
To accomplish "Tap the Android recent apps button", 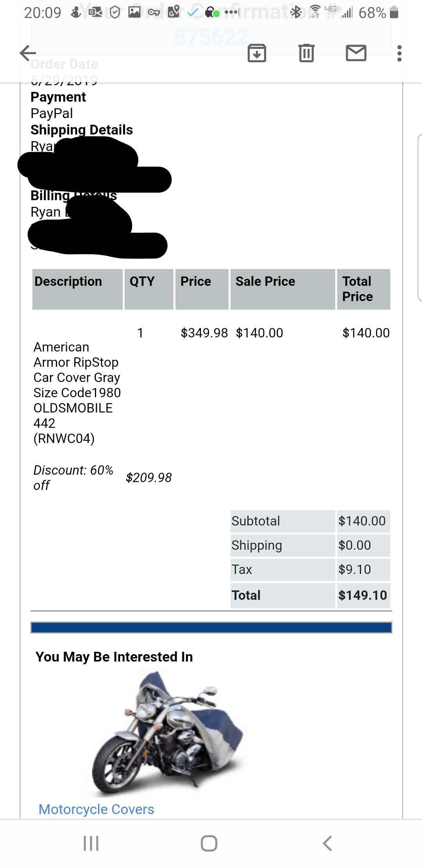I will [91, 843].
